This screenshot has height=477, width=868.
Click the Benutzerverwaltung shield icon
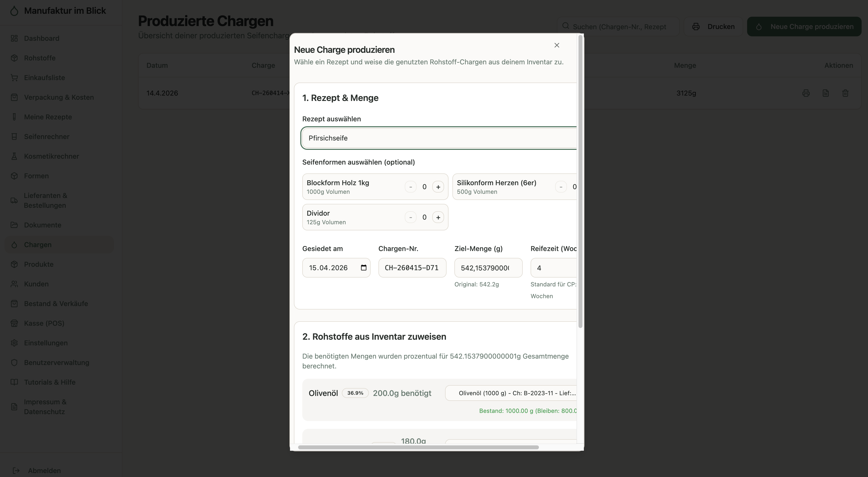click(x=14, y=363)
